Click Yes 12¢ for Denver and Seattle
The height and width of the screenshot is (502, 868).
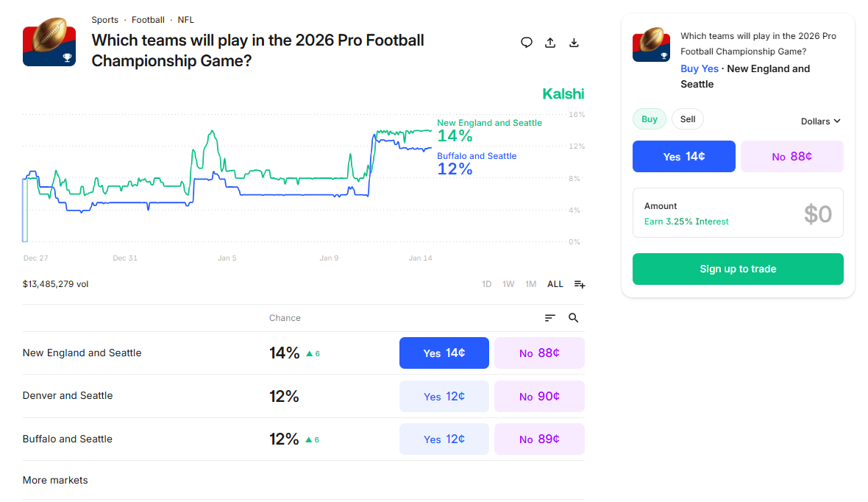click(x=444, y=395)
